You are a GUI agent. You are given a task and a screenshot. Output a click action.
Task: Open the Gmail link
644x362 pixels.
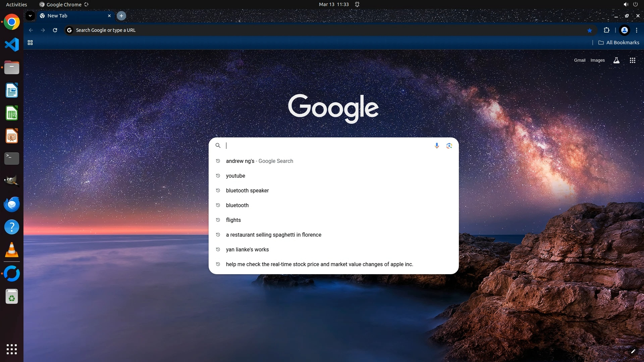click(x=579, y=60)
